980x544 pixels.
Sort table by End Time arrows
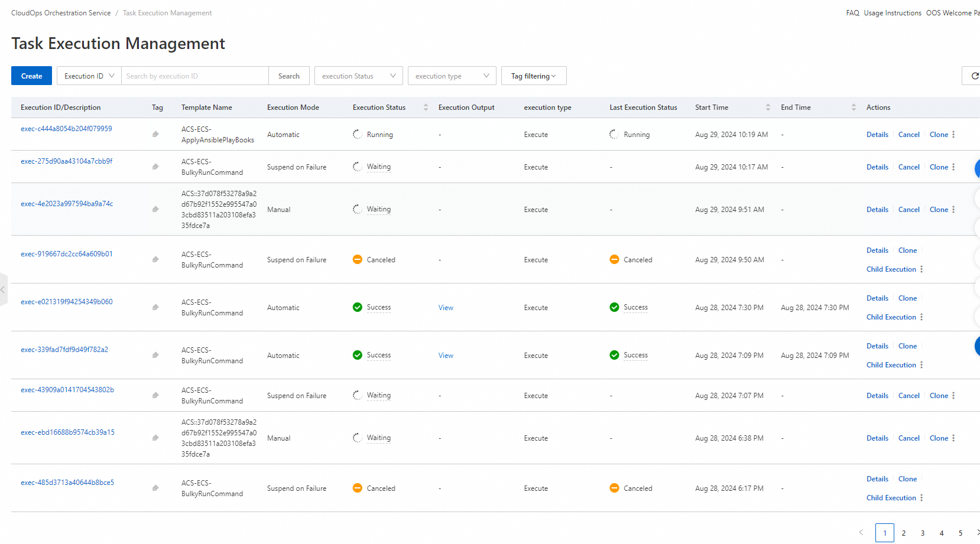854,108
